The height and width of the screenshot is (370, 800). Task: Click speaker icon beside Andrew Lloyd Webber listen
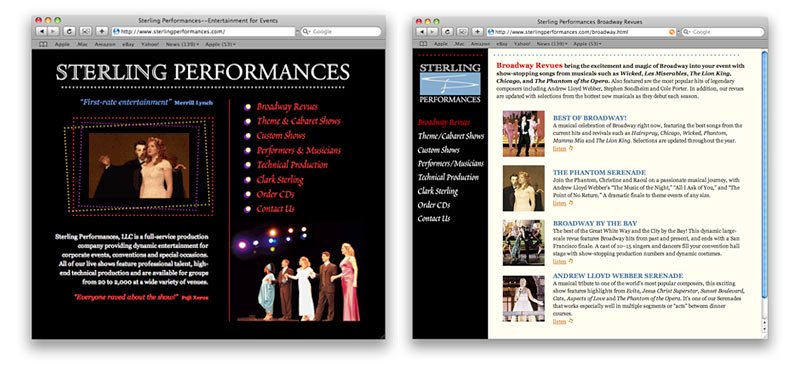coord(571,321)
